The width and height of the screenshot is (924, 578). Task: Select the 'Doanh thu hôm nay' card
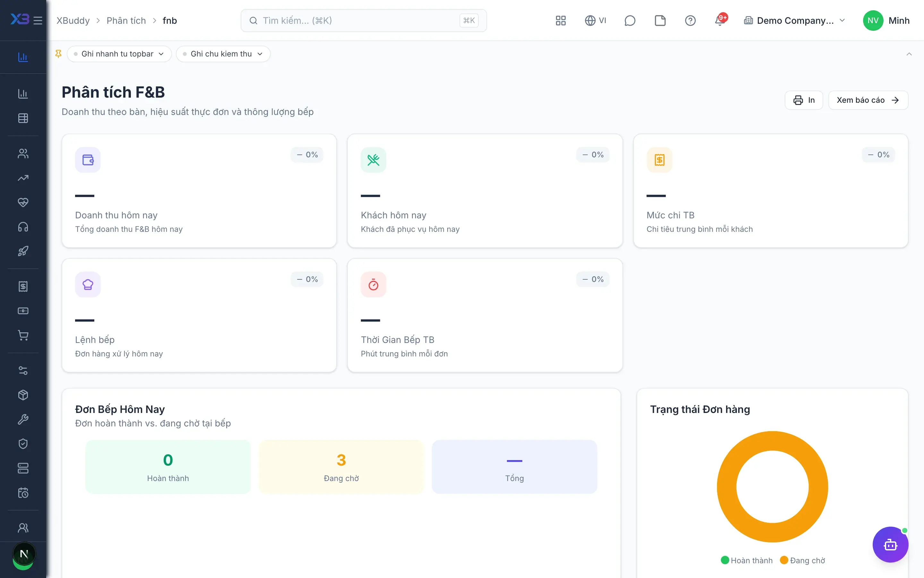[199, 191]
